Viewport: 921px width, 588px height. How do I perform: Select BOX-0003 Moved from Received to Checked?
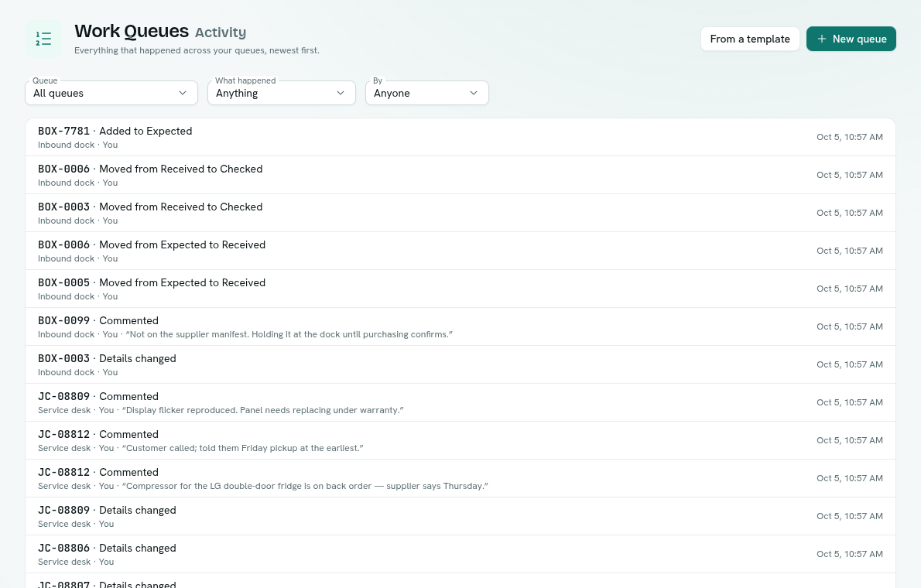click(460, 214)
